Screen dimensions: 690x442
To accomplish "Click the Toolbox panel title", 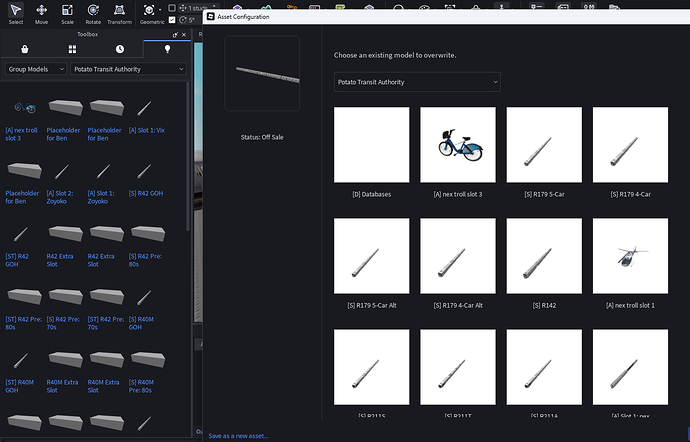I will [x=88, y=34].
